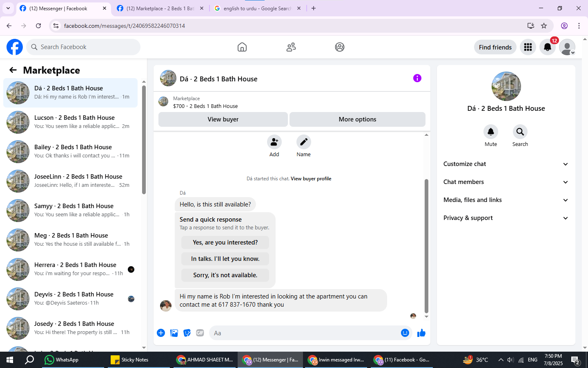Send quick response In talks. I'll let you know.
The height and width of the screenshot is (368, 588).
point(225,259)
